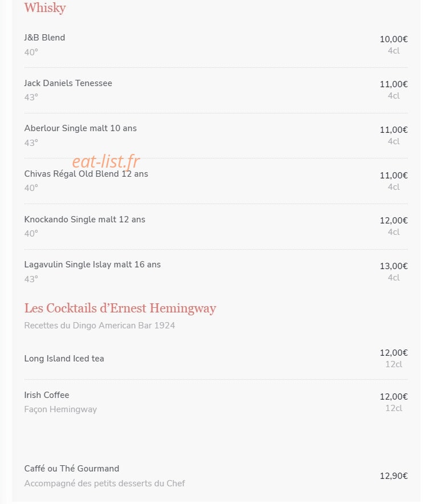Click the 12,90€ price
The width and height of the screenshot is (433, 504).
point(394,476)
